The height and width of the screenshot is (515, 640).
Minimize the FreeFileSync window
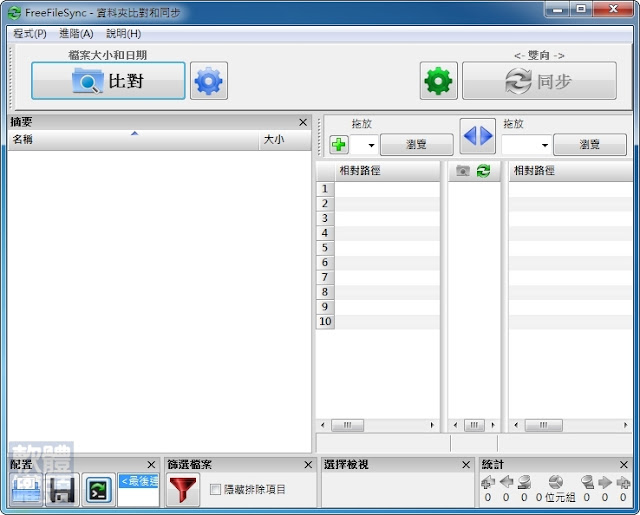pyautogui.click(x=558, y=9)
